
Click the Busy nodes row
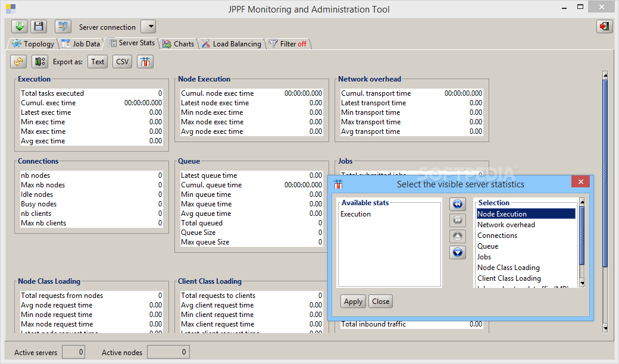pyautogui.click(x=91, y=204)
